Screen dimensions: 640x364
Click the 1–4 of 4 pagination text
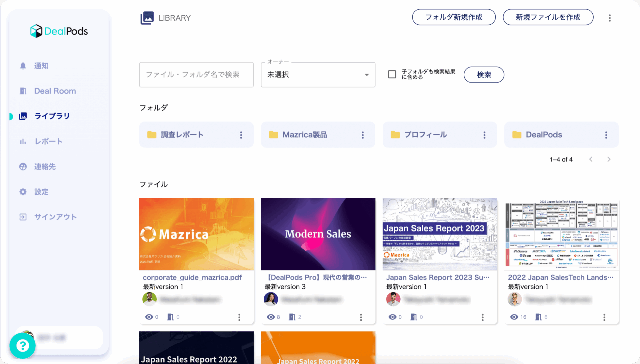pos(561,160)
